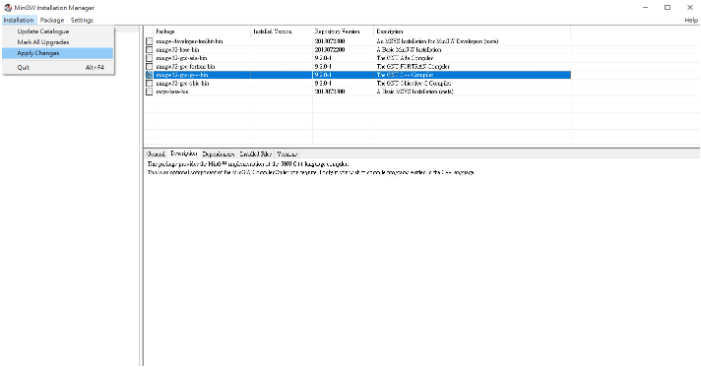Image resolution: width=701 pixels, height=367 pixels.
Task: Click the GNU FORTRAN Compiler description
Action: pos(413,67)
